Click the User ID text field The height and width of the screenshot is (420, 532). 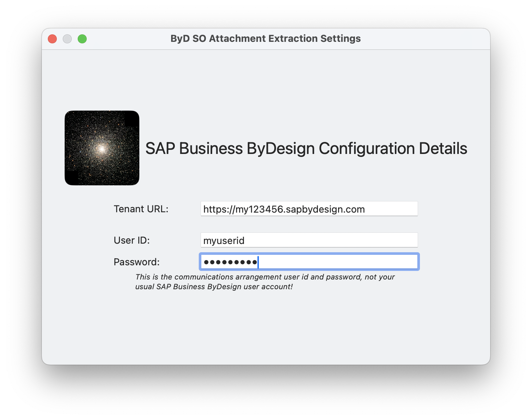coord(309,240)
